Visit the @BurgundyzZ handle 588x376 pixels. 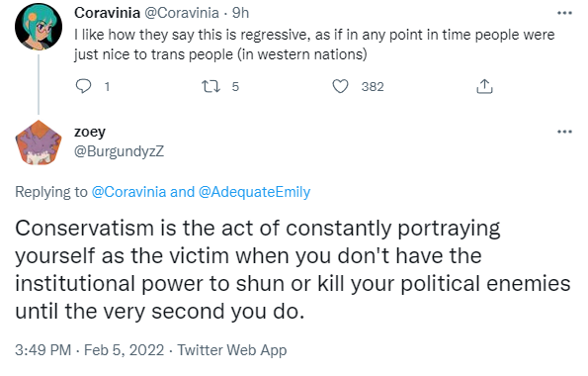(119, 151)
